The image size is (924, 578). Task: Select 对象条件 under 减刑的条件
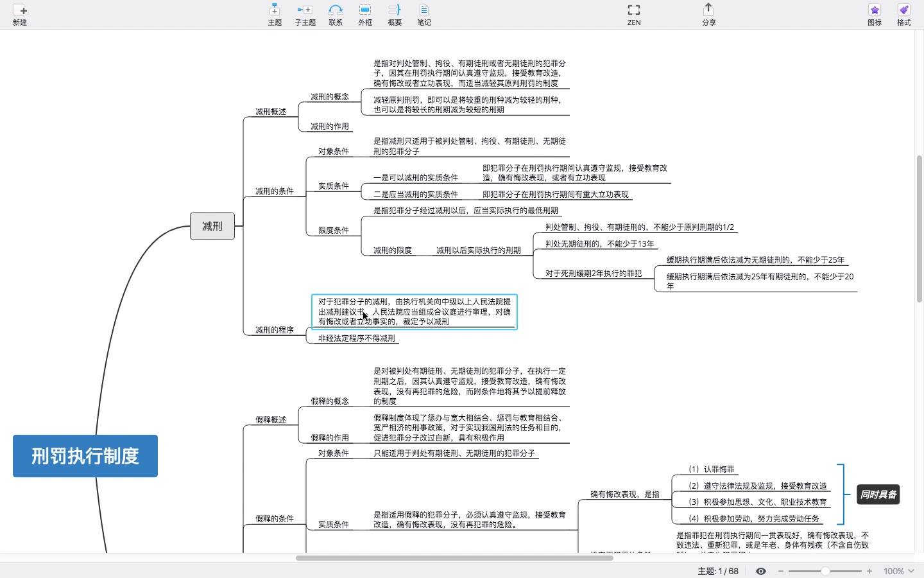click(x=334, y=152)
